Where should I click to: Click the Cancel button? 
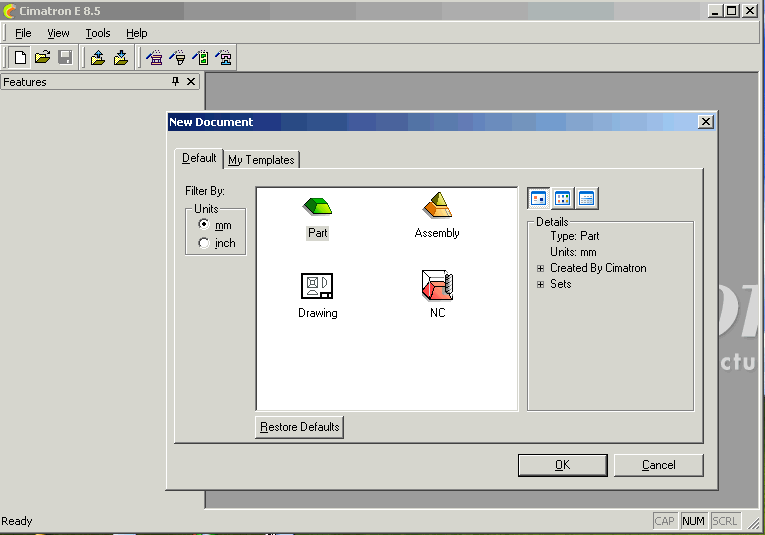[x=659, y=465]
